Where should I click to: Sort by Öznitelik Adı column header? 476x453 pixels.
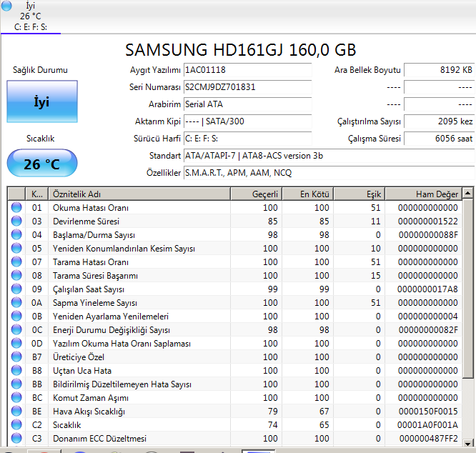click(139, 194)
